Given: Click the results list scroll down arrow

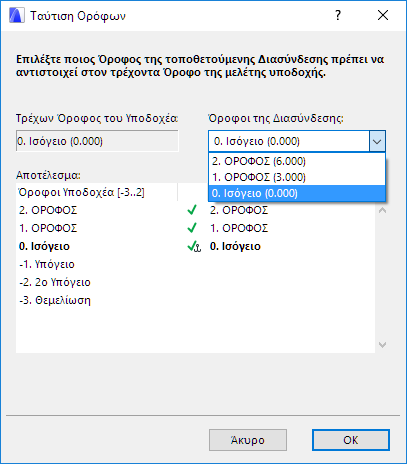Looking at the screenshot, I should pyautogui.click(x=382, y=344).
